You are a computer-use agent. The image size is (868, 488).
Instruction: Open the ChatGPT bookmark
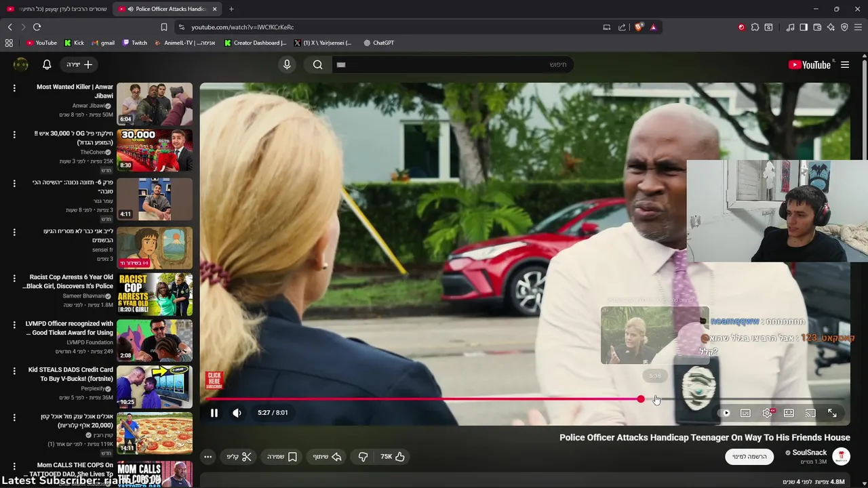[x=378, y=43]
